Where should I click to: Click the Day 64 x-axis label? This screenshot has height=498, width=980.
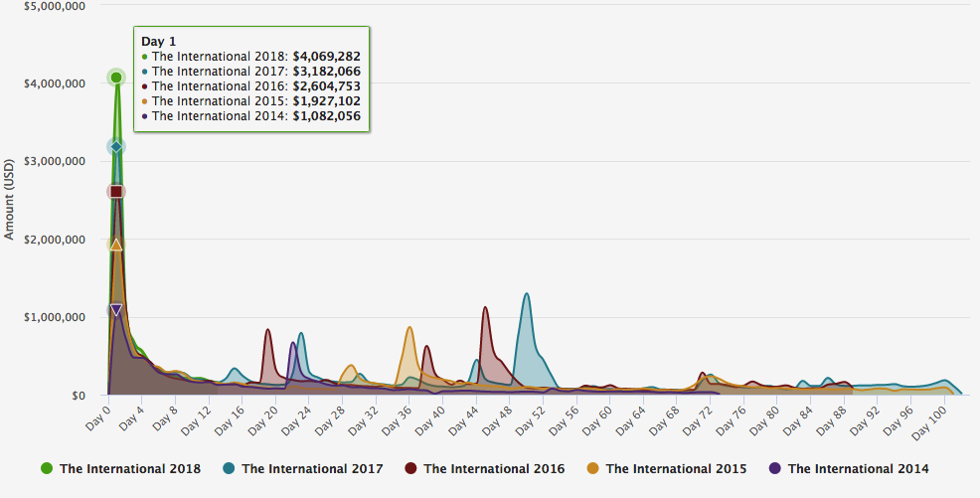[x=629, y=419]
